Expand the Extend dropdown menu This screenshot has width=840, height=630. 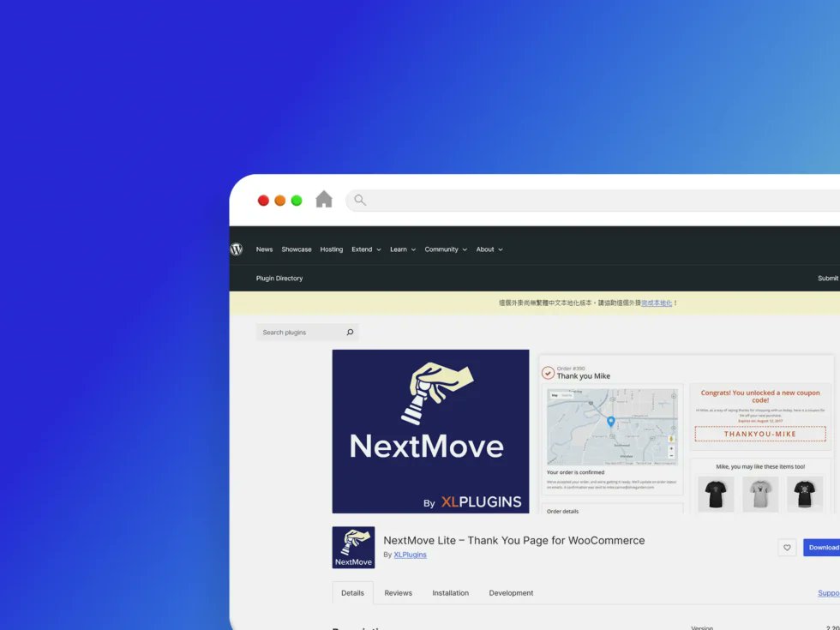click(x=366, y=249)
